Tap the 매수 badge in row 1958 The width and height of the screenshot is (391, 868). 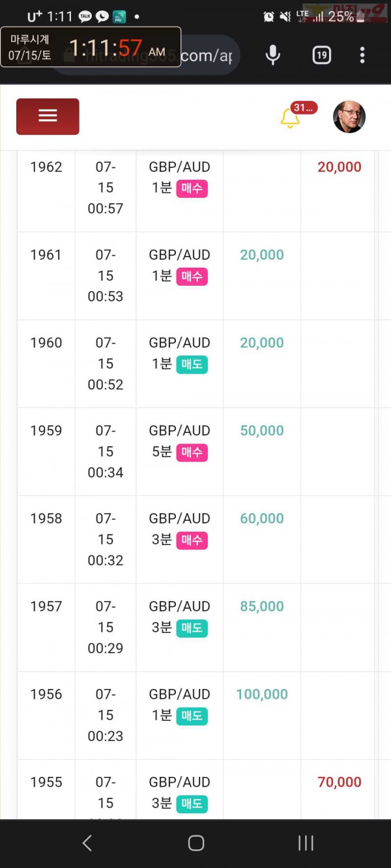tap(192, 540)
